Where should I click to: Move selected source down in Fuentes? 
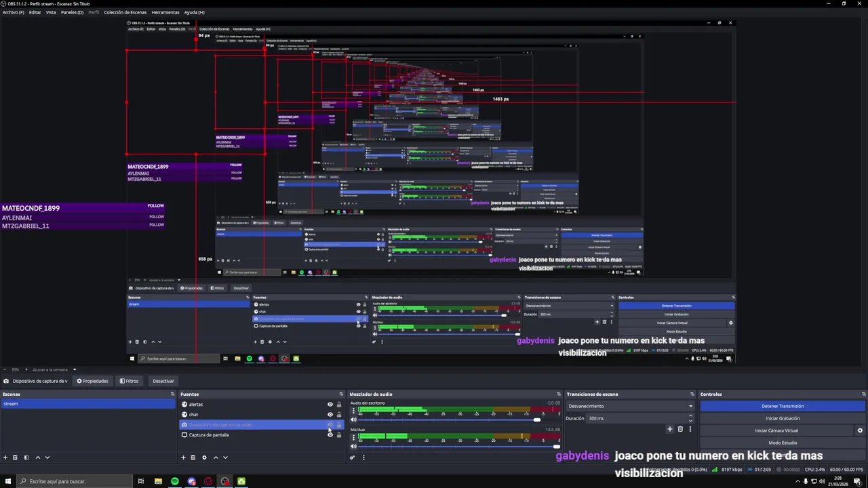point(225,457)
